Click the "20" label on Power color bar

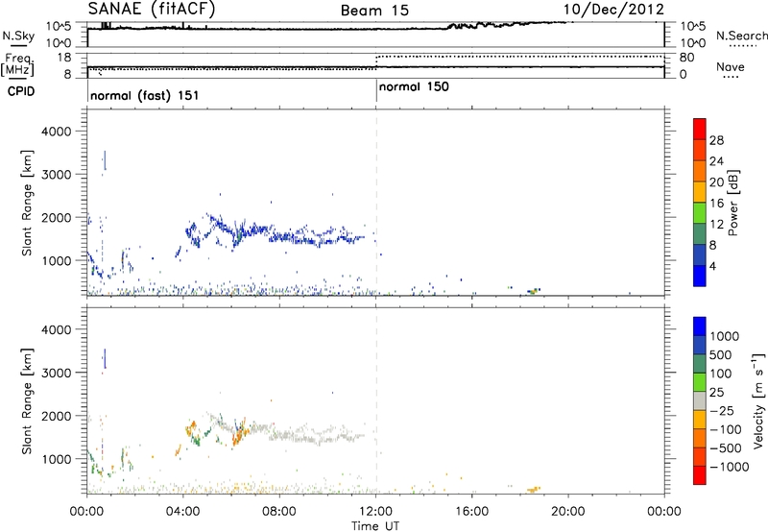tap(716, 182)
